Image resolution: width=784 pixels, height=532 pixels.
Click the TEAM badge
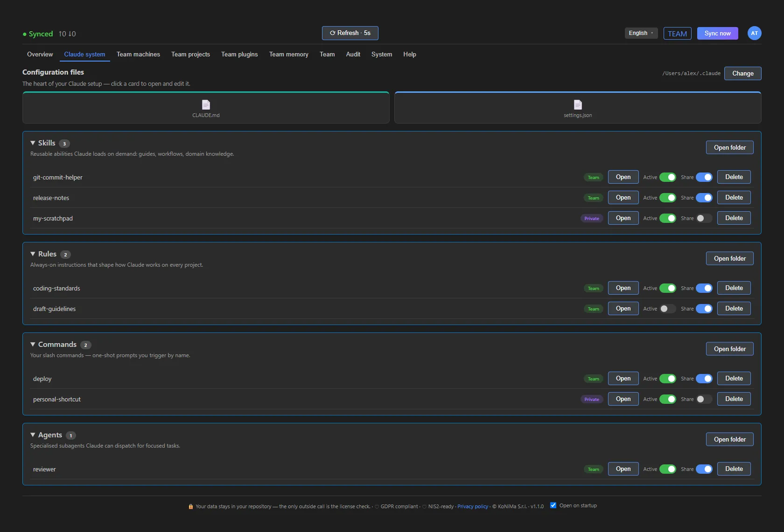pyautogui.click(x=677, y=34)
